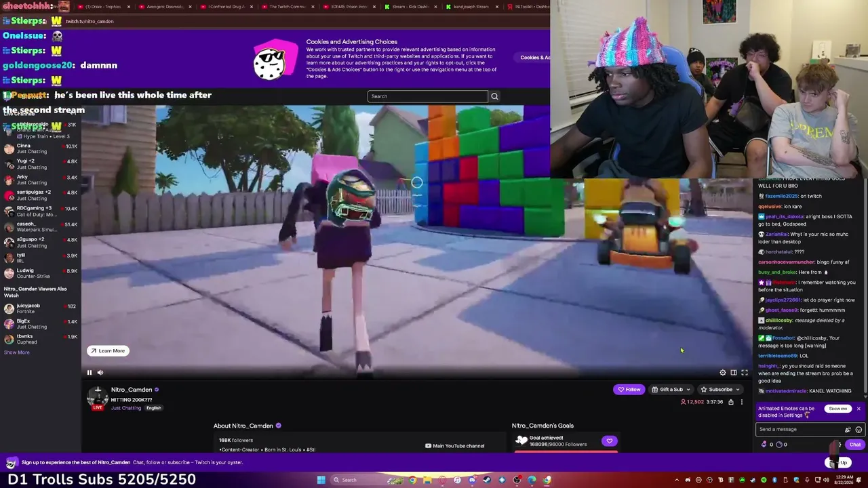Switch to the I Confronted Drug tab
The width and height of the screenshot is (868, 488).
[227, 7]
